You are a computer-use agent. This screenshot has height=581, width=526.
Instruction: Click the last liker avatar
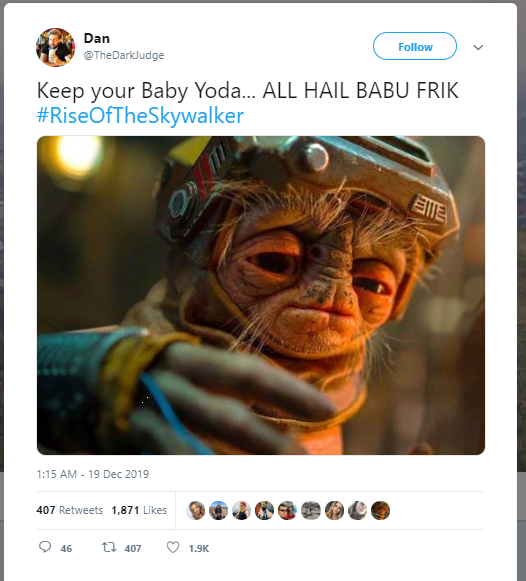pyautogui.click(x=380, y=510)
